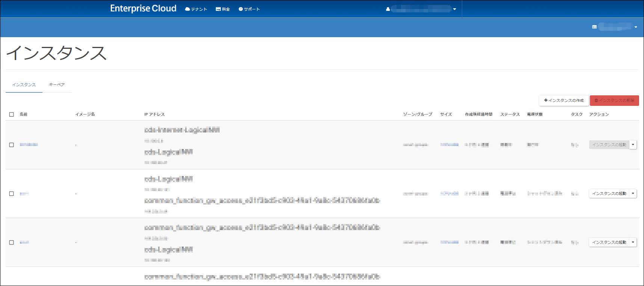Click the 名前 column header
Screen dimensions: 644x286
pyautogui.click(x=23, y=114)
